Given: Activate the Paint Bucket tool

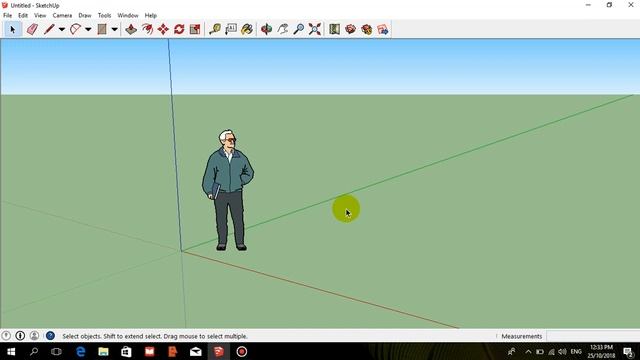Looking at the screenshot, I should (x=247, y=29).
